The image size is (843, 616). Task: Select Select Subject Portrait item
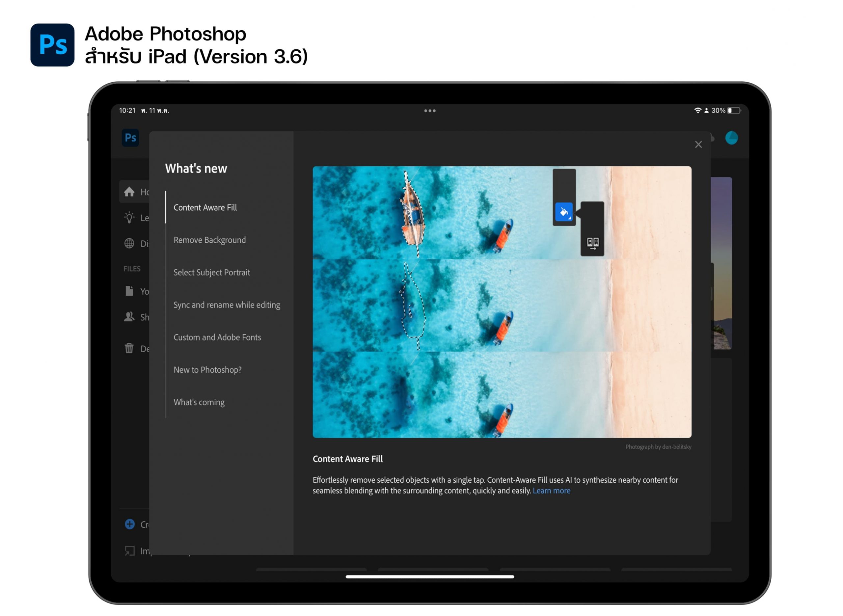coord(211,272)
